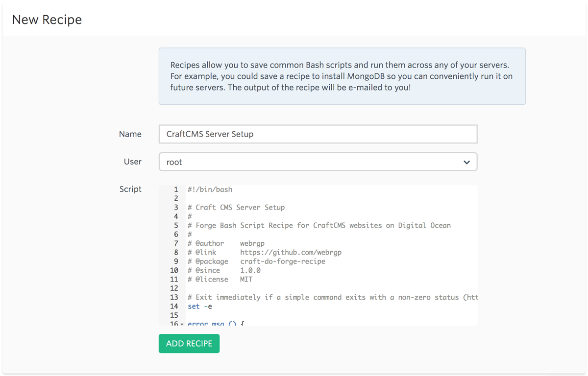The height and width of the screenshot is (376, 588).
Task: Click the '@link https://github.com/webrgp' line
Action: 265,253
